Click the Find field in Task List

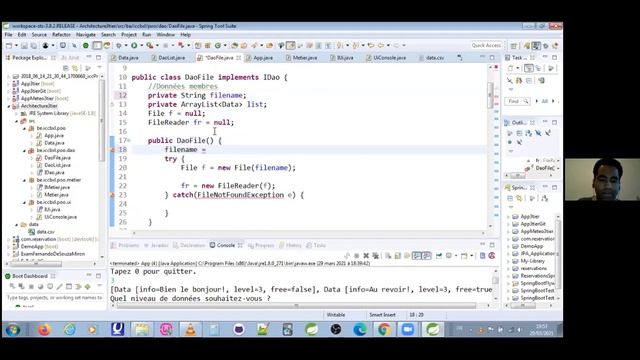[518, 101]
